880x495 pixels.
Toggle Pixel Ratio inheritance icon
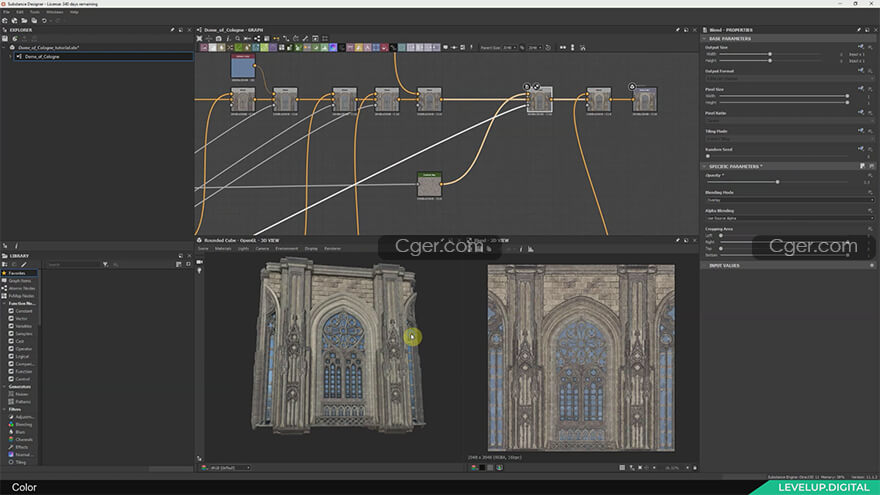tap(860, 112)
